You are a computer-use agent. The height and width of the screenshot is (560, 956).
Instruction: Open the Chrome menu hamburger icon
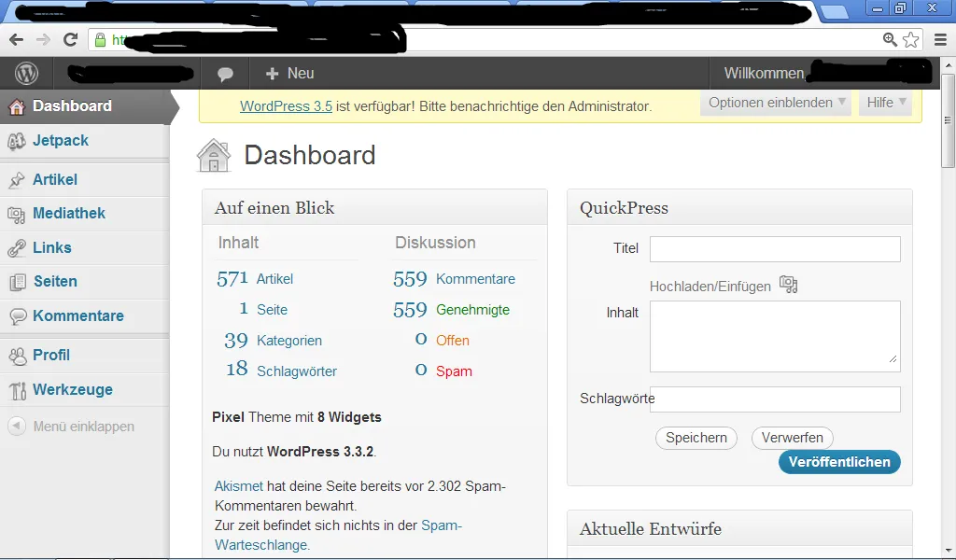[941, 40]
